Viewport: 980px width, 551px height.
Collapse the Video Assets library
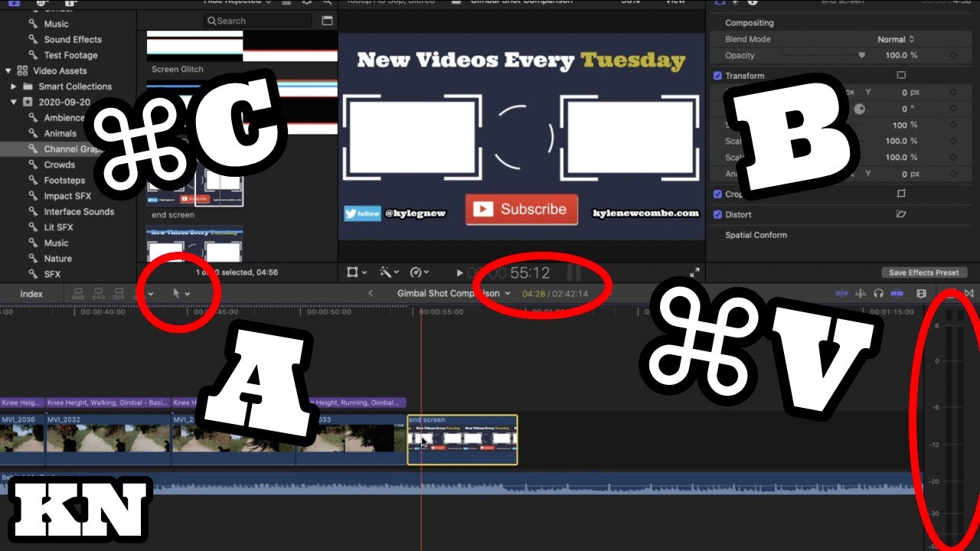pos(8,71)
